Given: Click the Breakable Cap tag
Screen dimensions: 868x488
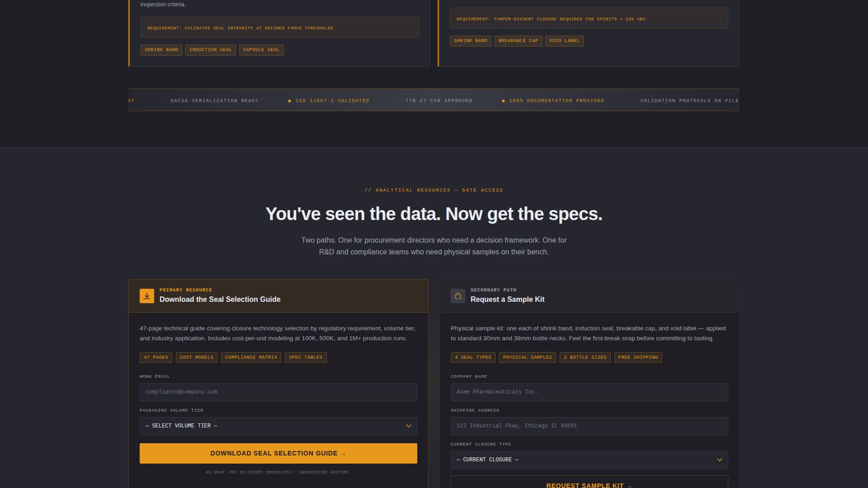Looking at the screenshot, I should [518, 41].
